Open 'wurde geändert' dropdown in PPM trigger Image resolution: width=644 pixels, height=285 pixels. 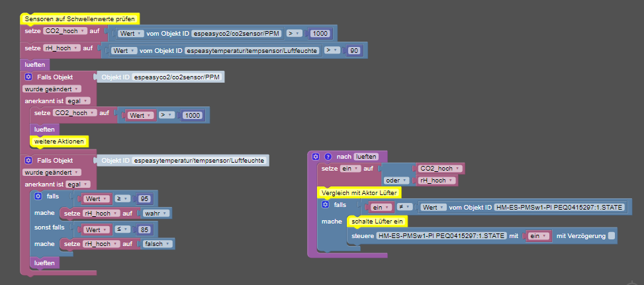52,89
